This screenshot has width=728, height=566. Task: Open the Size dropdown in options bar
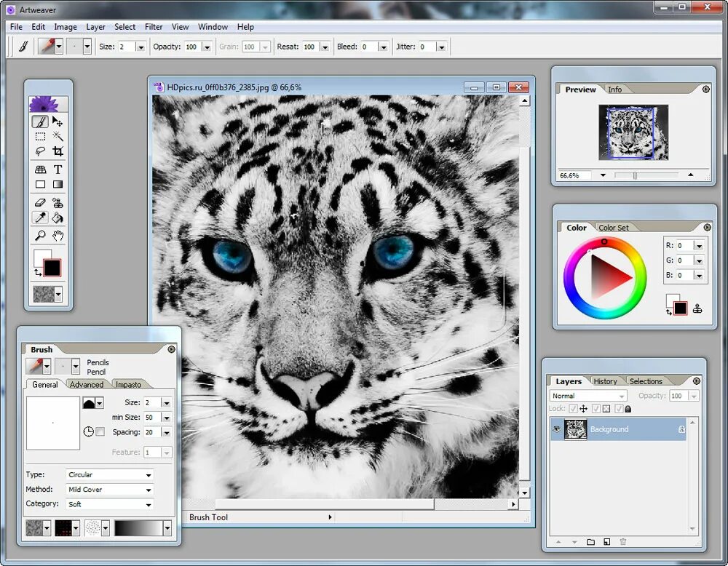click(x=141, y=47)
